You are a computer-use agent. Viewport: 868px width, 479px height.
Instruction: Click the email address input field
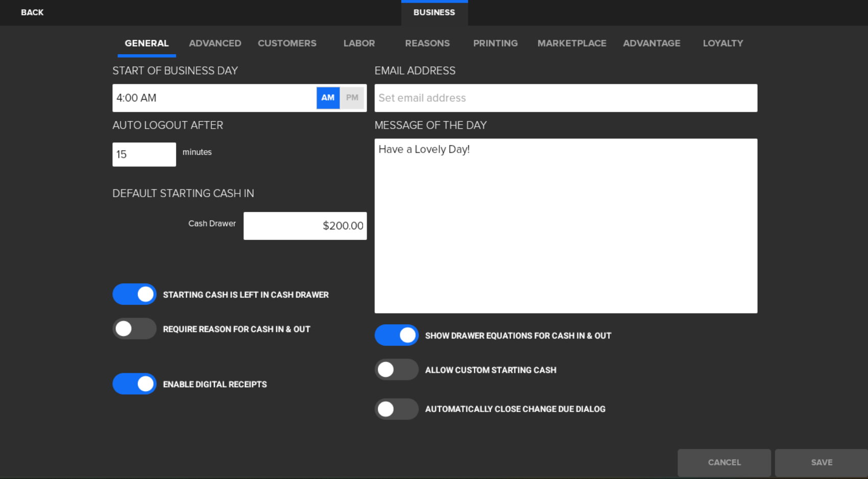(566, 98)
